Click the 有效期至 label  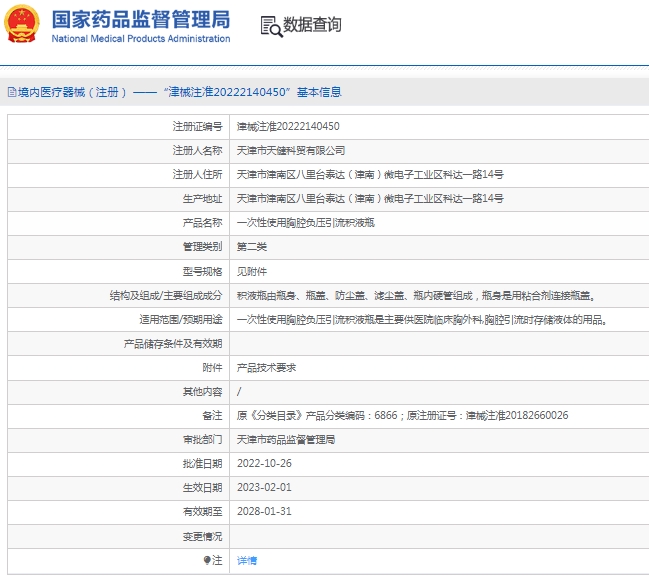(x=202, y=511)
